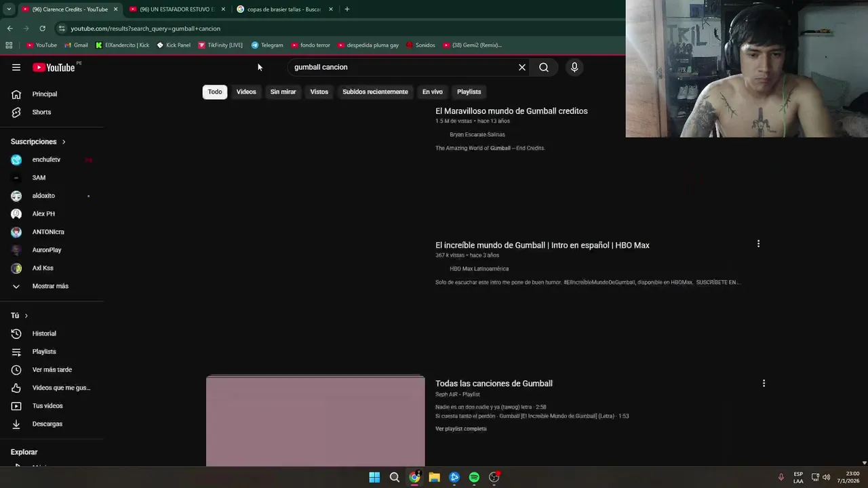Viewport: 868px width, 488px height.
Task: Choose the Vistos filter chip
Action: [x=319, y=91]
